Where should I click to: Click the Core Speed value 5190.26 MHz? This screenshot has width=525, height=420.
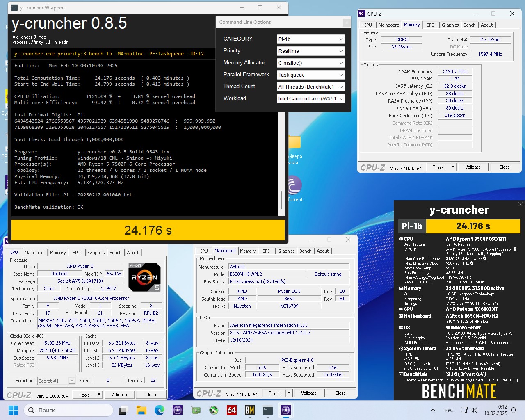tap(57, 343)
